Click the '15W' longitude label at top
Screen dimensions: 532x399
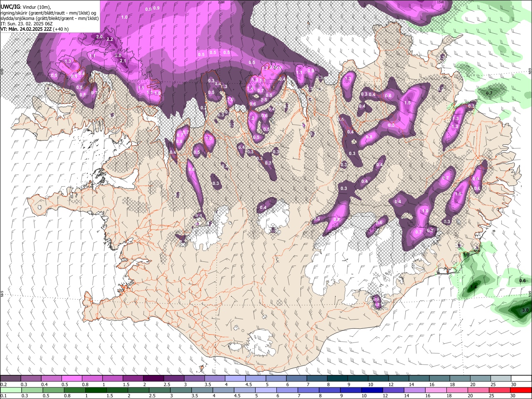point(441,2)
